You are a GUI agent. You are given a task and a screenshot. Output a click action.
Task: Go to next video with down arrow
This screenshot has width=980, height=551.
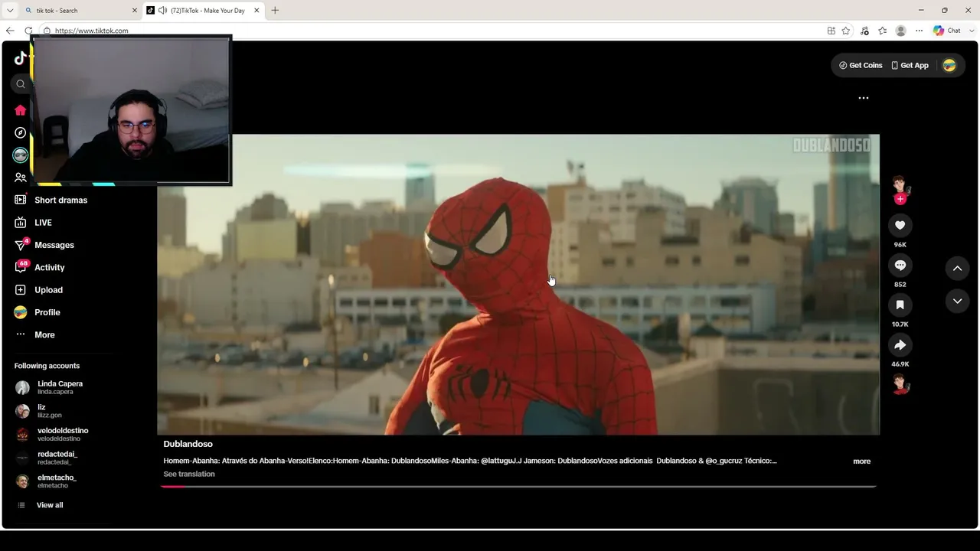tap(957, 302)
